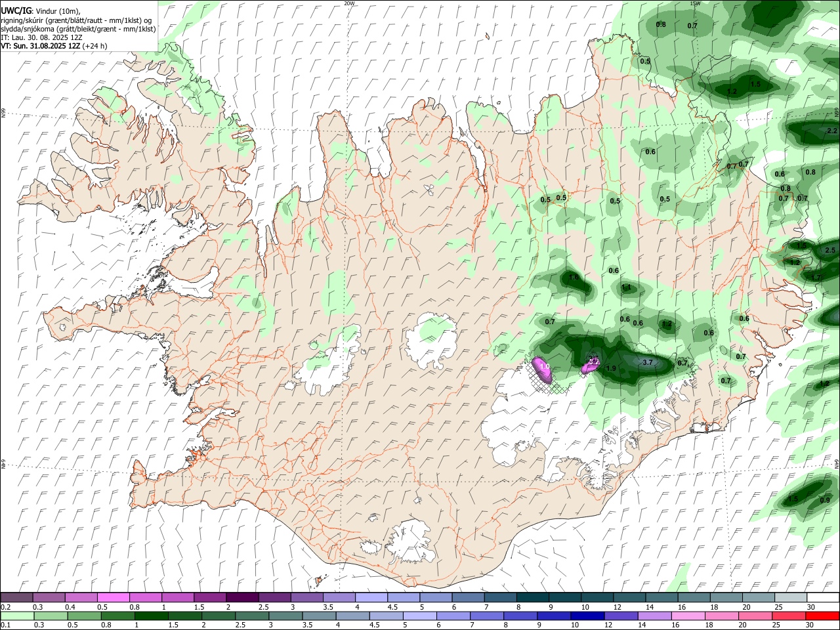Click the 0.9 precipitation value offshore southeast
Viewport: 840px width, 630px height.
825,500
